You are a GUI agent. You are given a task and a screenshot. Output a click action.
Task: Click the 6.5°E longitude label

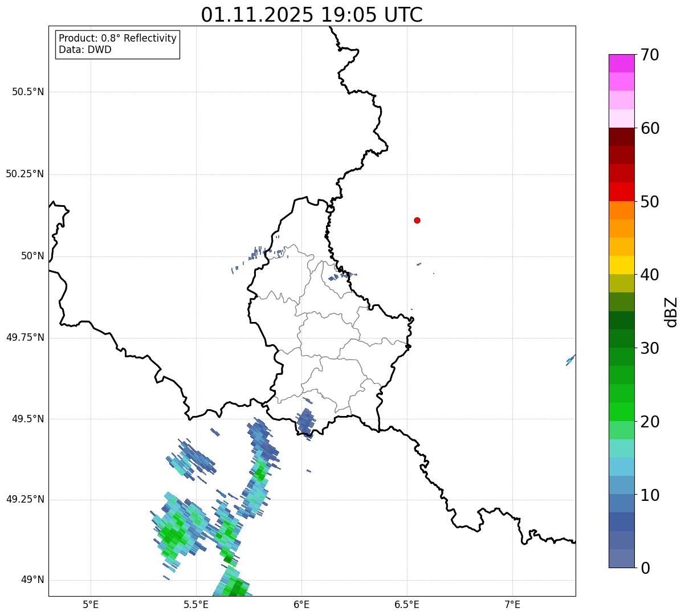pyautogui.click(x=407, y=604)
